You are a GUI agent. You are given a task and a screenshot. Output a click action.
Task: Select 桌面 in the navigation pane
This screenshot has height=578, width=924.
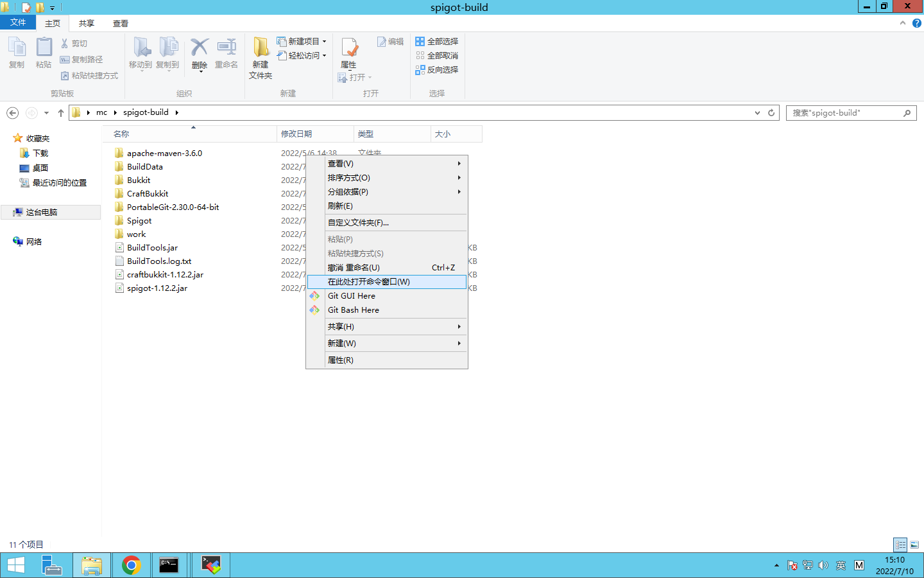40,168
